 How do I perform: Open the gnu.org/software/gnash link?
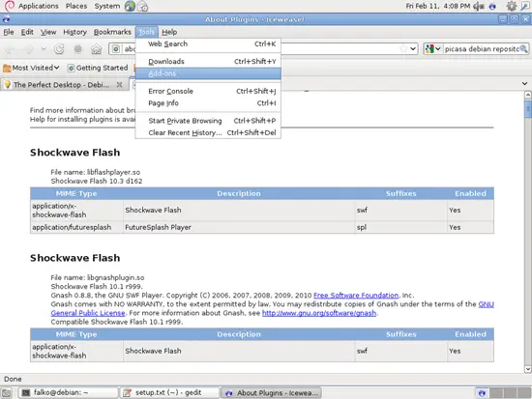coord(319,313)
